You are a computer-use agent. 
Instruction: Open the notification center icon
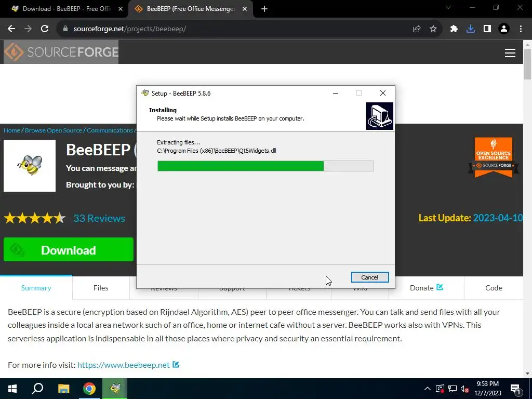[515, 389]
